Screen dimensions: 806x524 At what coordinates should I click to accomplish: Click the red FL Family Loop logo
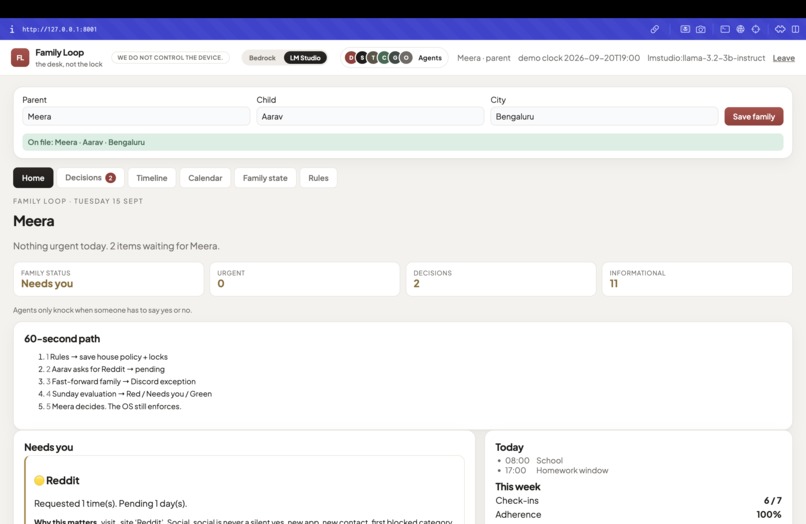[x=20, y=58]
